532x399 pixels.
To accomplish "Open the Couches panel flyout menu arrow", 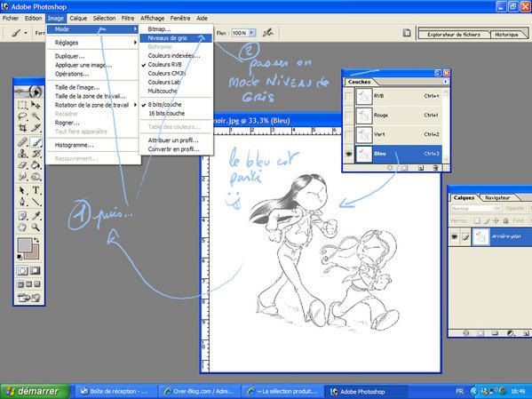I will coord(445,82).
